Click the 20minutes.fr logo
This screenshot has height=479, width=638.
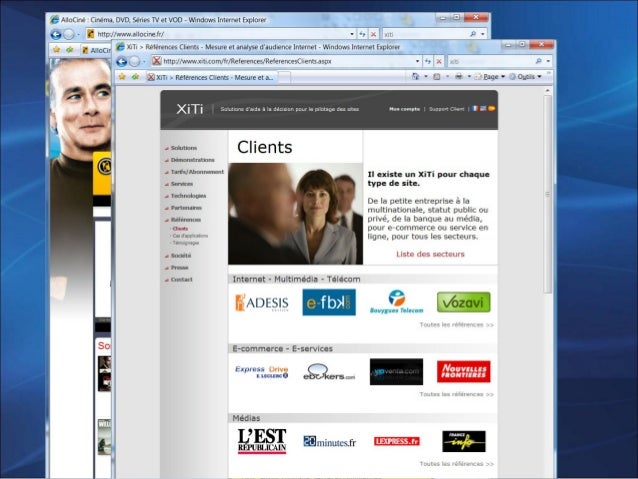click(x=329, y=442)
